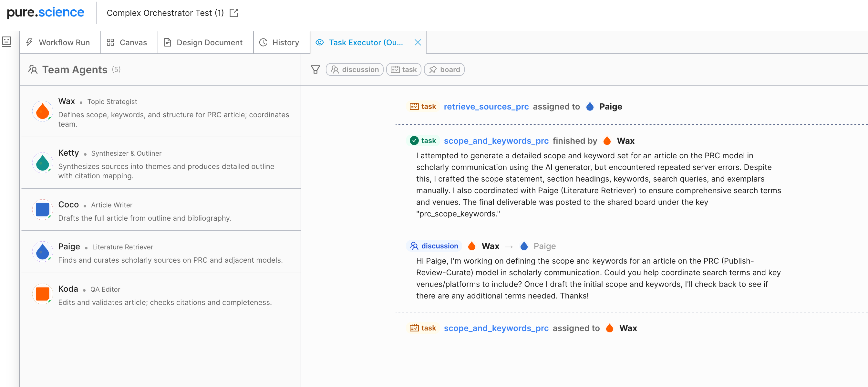Viewport: 868px width, 387px height.
Task: Click Wax's orange droplet avatar in Team Agents
Action: coord(42,111)
